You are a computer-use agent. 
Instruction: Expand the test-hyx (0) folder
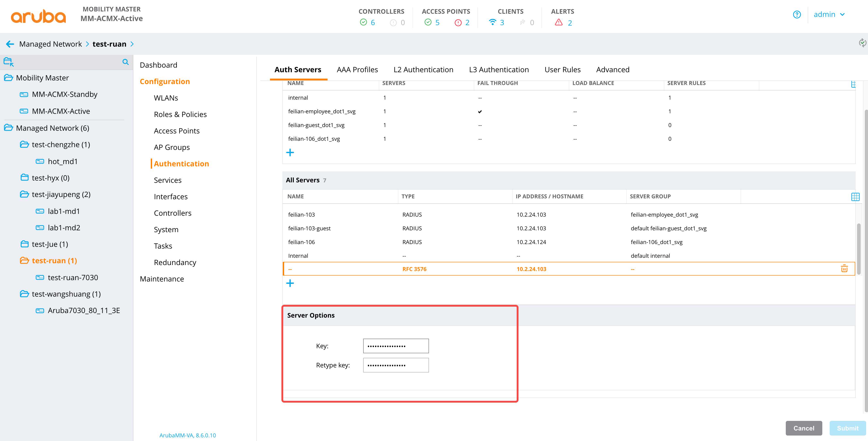point(24,178)
